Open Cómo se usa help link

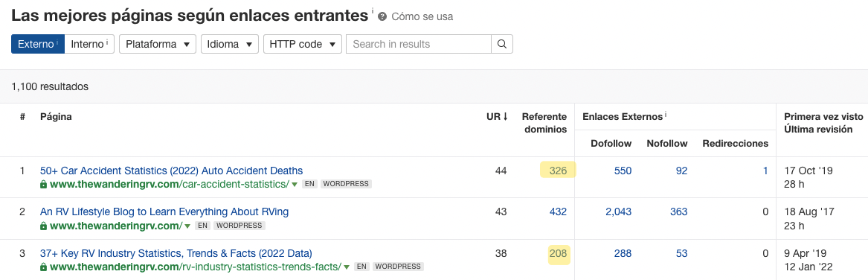pos(422,16)
